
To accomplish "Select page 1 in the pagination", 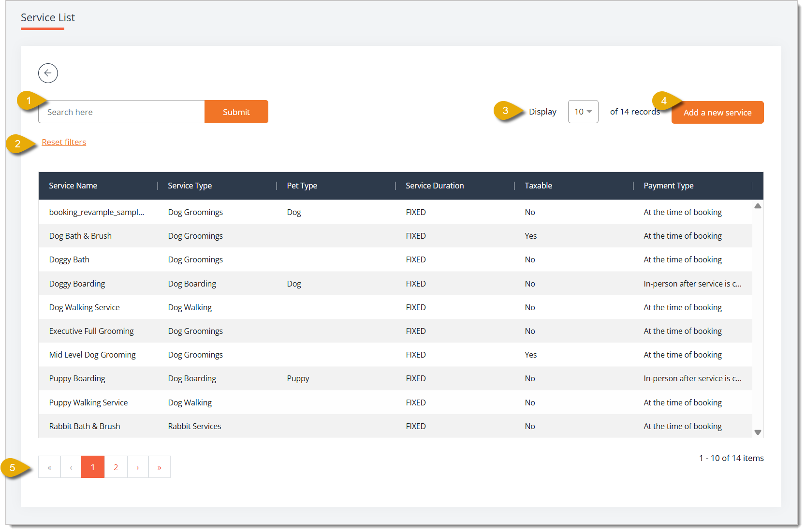I will (93, 467).
